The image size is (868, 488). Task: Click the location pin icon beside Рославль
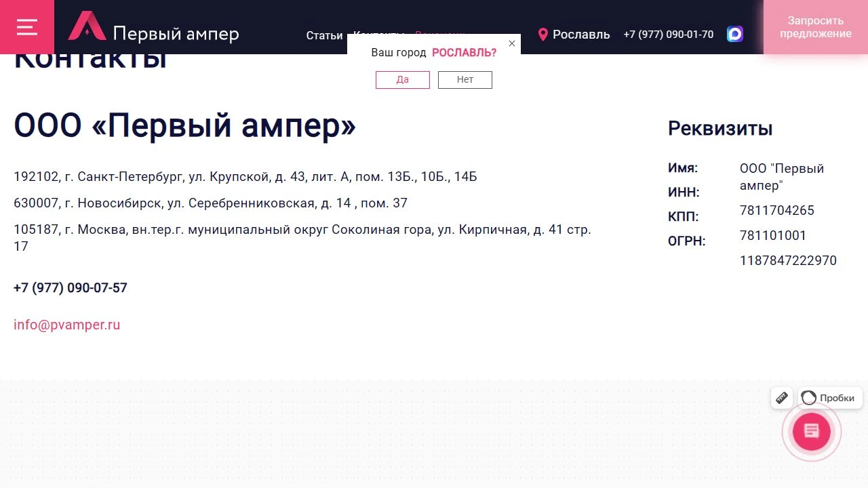point(542,34)
